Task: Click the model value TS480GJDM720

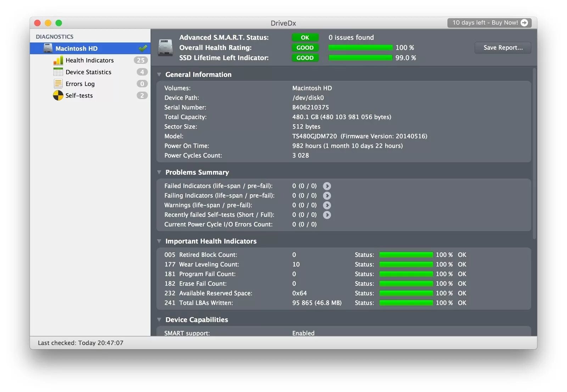Action: pos(315,136)
